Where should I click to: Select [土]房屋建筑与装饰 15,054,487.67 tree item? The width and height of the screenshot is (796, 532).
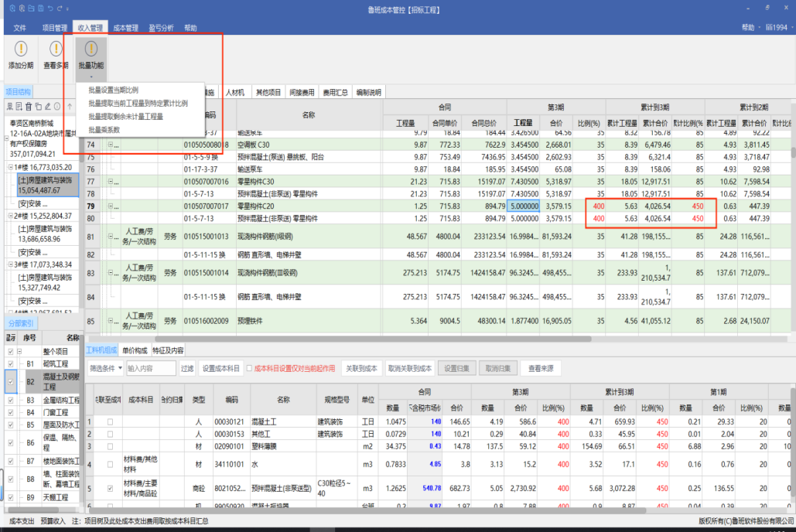click(x=48, y=186)
